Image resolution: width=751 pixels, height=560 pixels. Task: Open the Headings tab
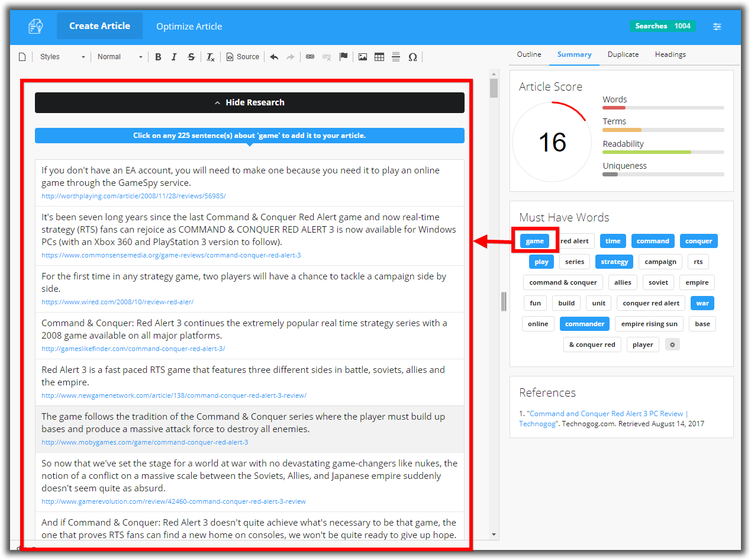pyautogui.click(x=671, y=54)
